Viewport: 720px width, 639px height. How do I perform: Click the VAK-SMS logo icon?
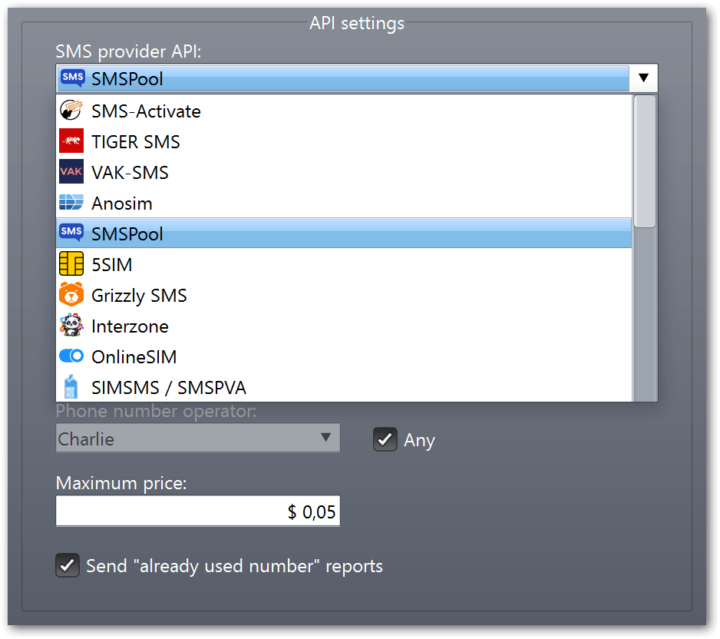71,172
